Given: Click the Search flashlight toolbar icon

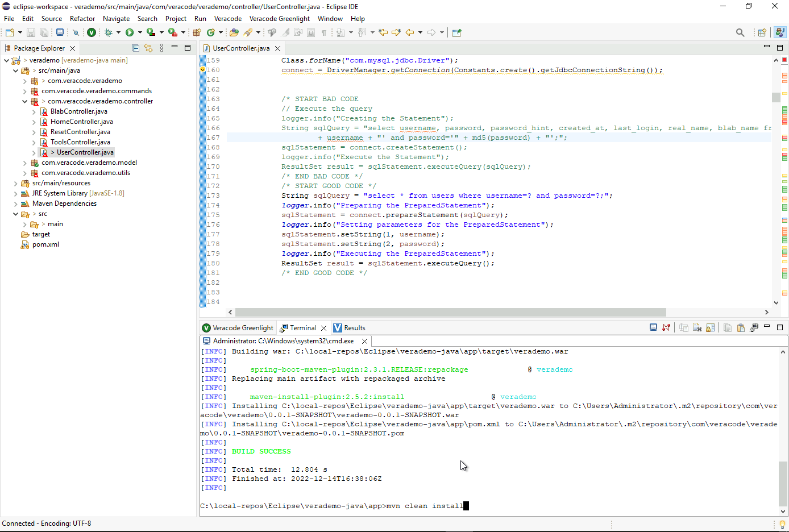Looking at the screenshot, I should 247,32.
